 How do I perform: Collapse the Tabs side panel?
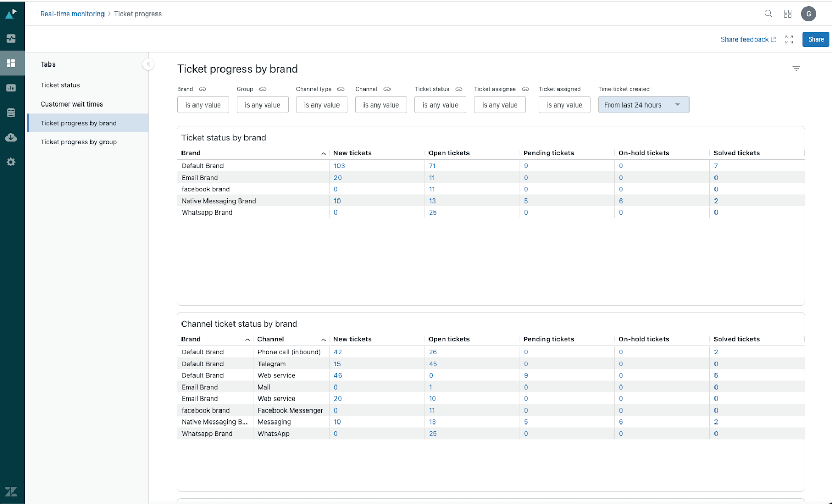click(148, 64)
